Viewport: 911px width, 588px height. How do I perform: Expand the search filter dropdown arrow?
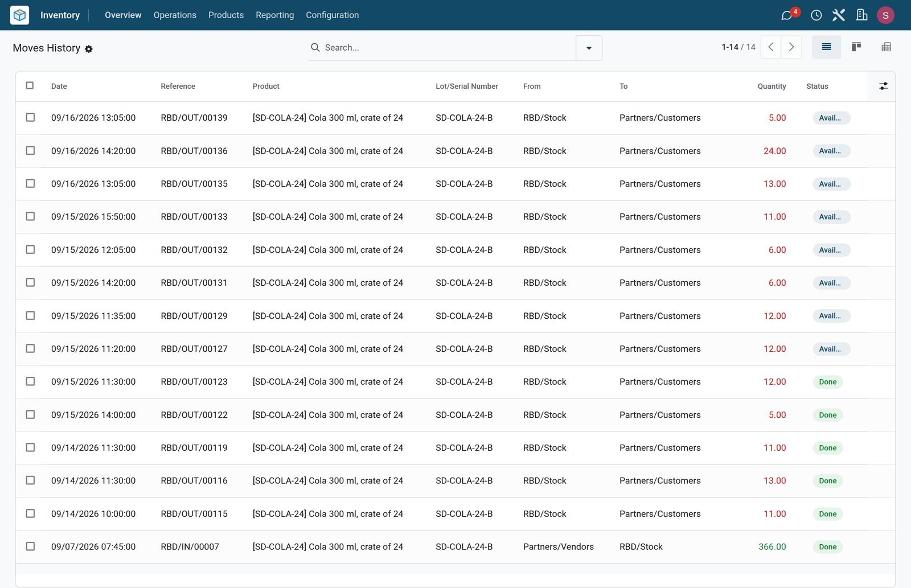coord(589,48)
